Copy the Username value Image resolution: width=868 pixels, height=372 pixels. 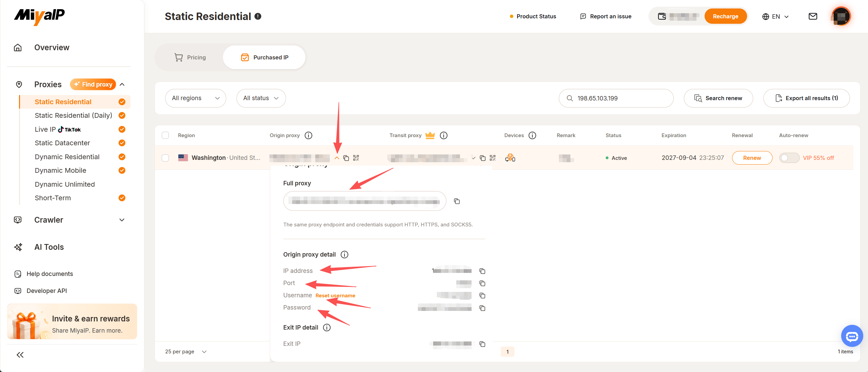pyautogui.click(x=482, y=296)
